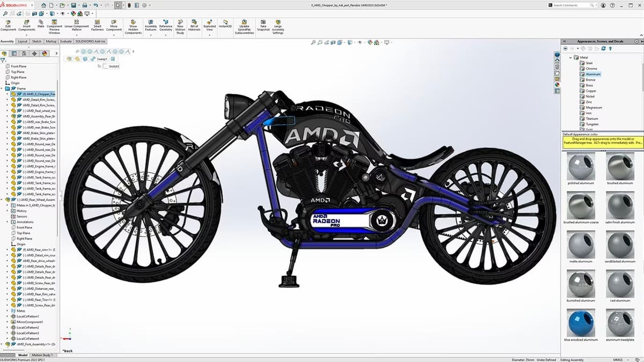Switch to Motion Study 1 tab

(43, 355)
